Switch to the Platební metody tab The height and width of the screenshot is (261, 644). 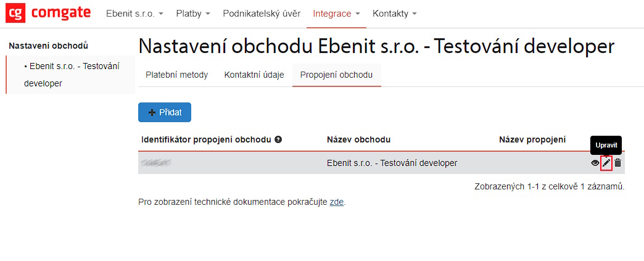coord(177,75)
